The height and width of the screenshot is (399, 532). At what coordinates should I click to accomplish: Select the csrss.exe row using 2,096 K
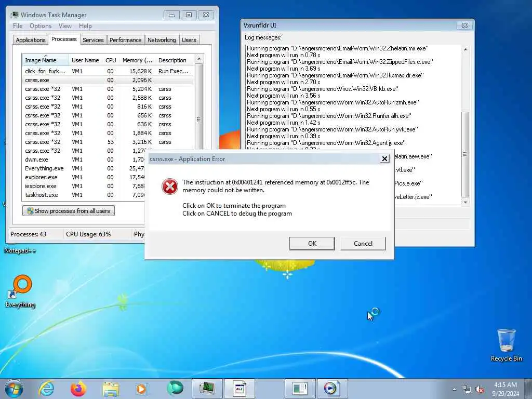108,80
